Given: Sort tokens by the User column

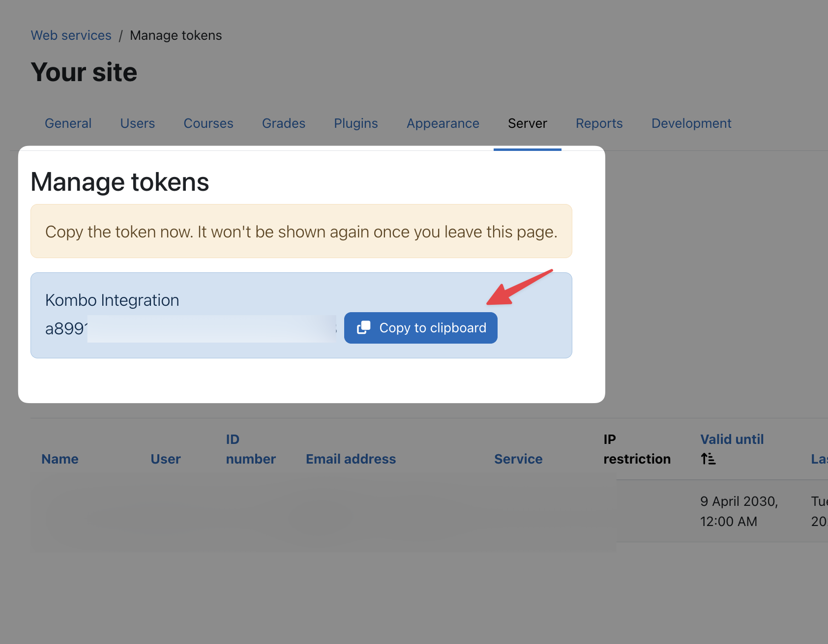Looking at the screenshot, I should point(165,459).
